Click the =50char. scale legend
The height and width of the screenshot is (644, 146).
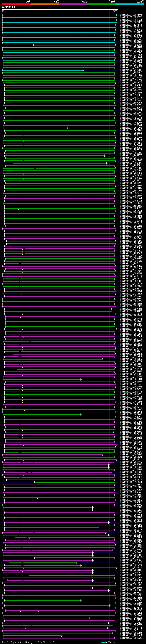[109, 642]
